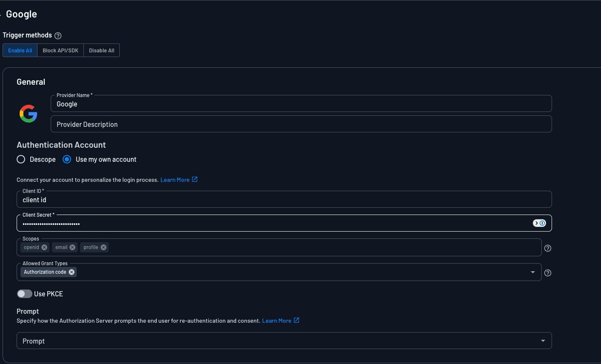Click the external link icon after the Authentication Account Learn More
Screen dimensions: 601x364
[195, 179]
